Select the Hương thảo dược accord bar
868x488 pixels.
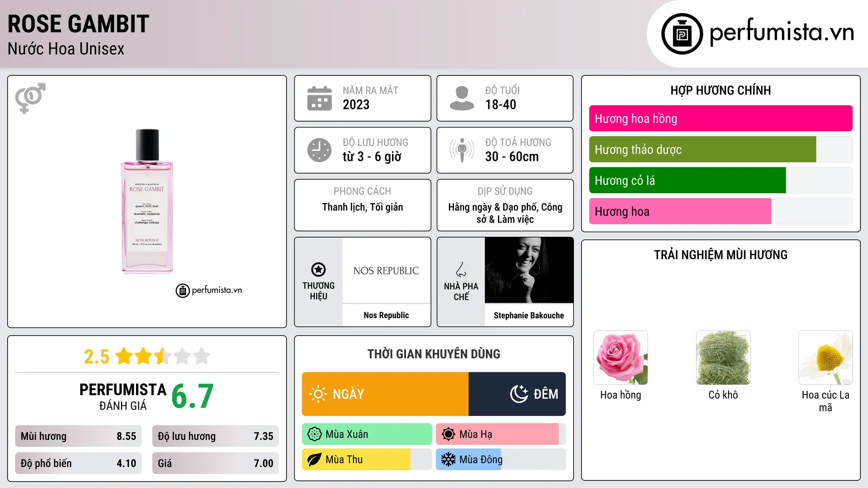pyautogui.click(x=721, y=150)
